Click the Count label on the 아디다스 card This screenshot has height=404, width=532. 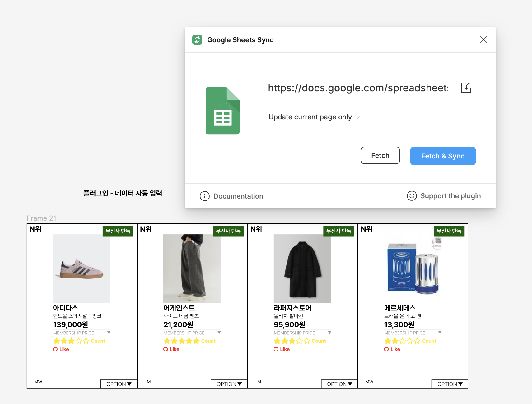click(x=98, y=341)
